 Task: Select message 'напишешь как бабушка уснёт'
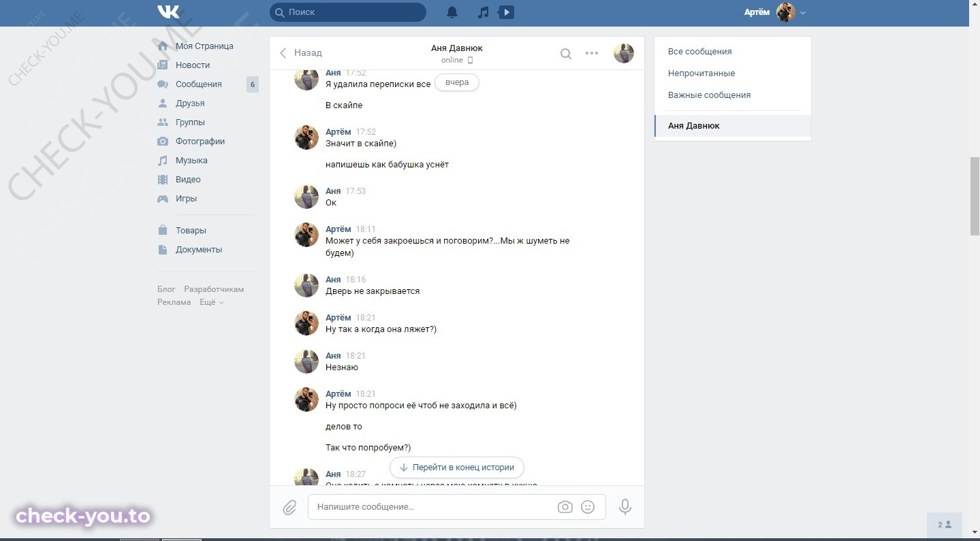387,165
